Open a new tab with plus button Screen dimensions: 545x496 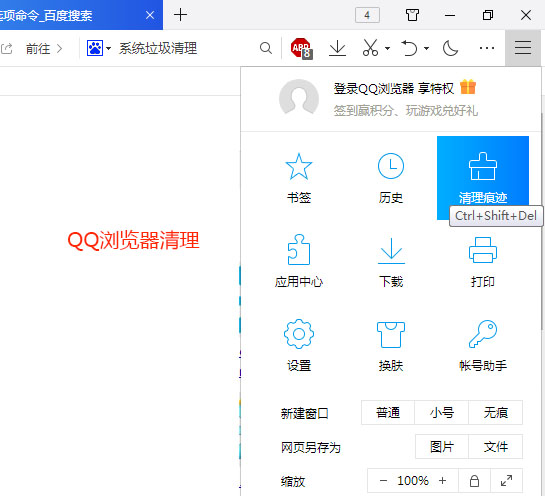pyautogui.click(x=180, y=15)
